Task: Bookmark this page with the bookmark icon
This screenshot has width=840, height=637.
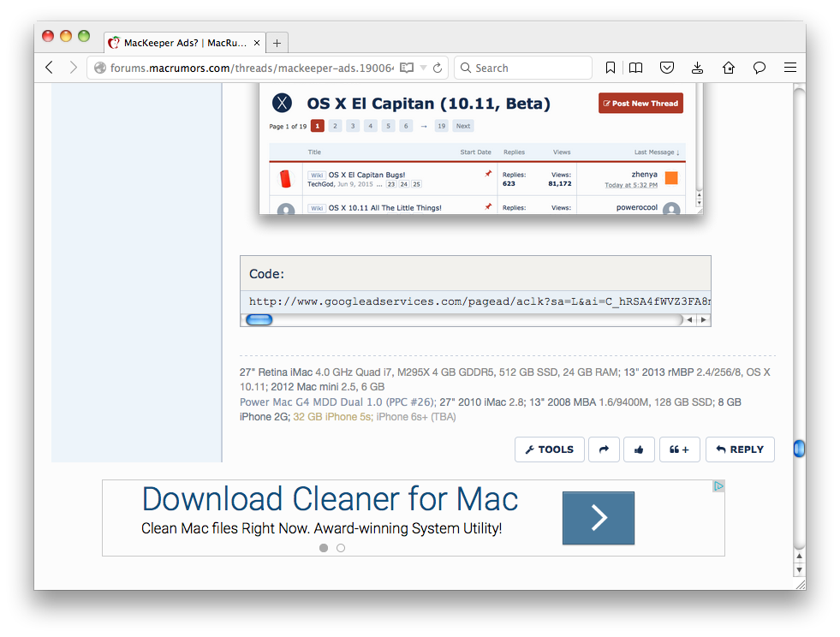Action: click(x=611, y=68)
